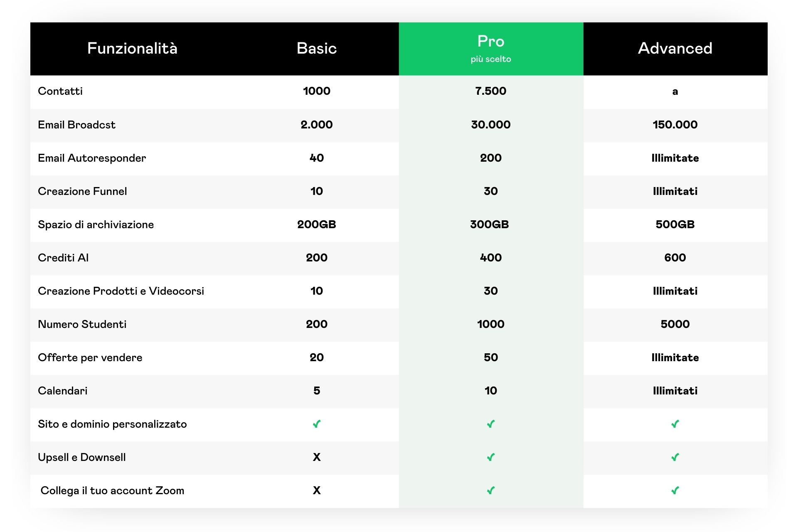Select the Pro plan column header
Screen dimensions: 798x532
tap(491, 42)
